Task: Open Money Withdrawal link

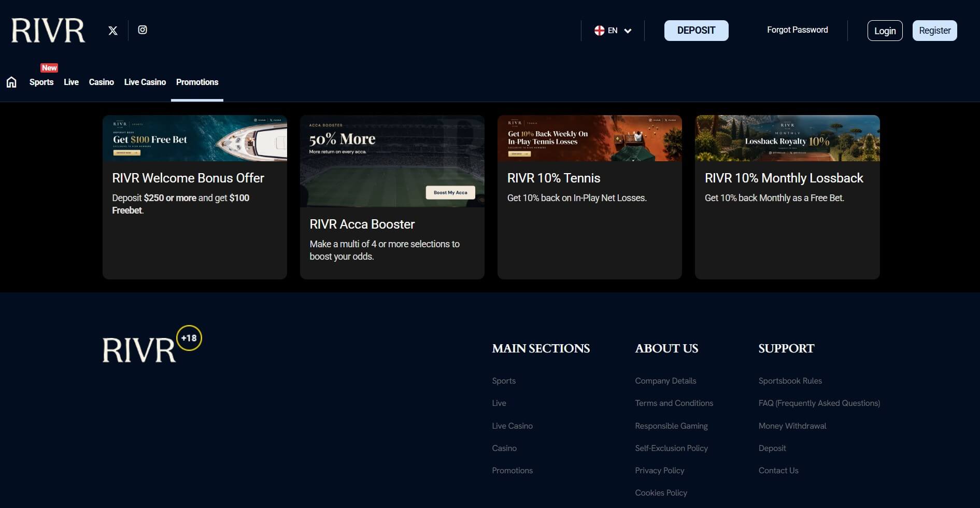Action: (x=792, y=426)
